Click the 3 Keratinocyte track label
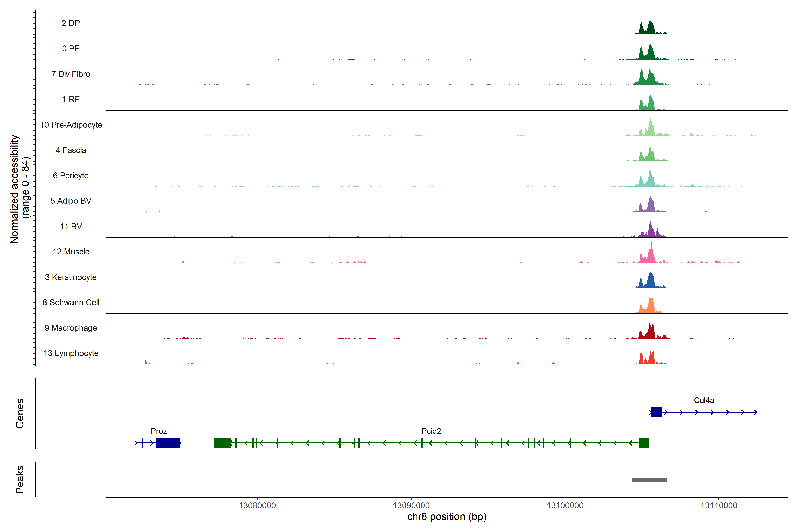The image size is (798, 532). [71, 277]
